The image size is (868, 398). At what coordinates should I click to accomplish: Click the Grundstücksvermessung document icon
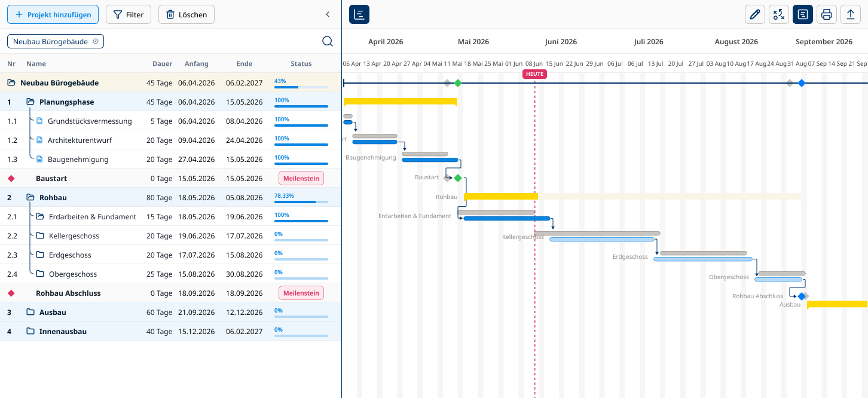(x=40, y=121)
